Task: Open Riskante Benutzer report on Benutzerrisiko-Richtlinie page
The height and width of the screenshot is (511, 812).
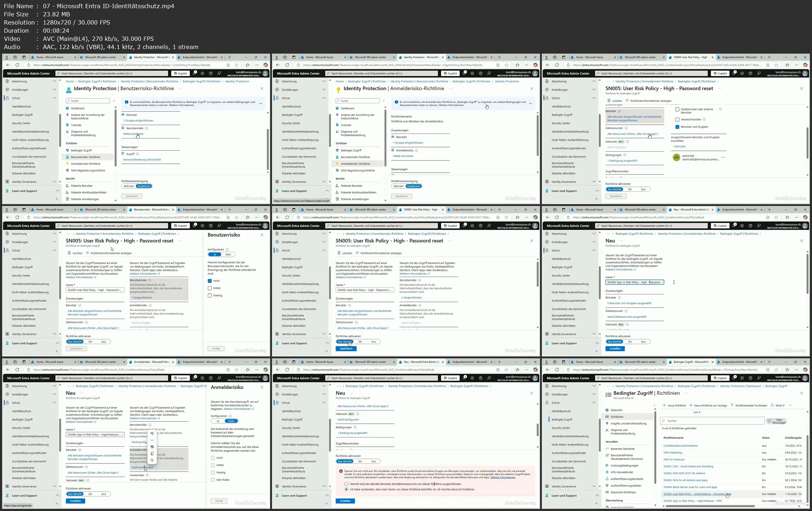Action: tap(82, 186)
